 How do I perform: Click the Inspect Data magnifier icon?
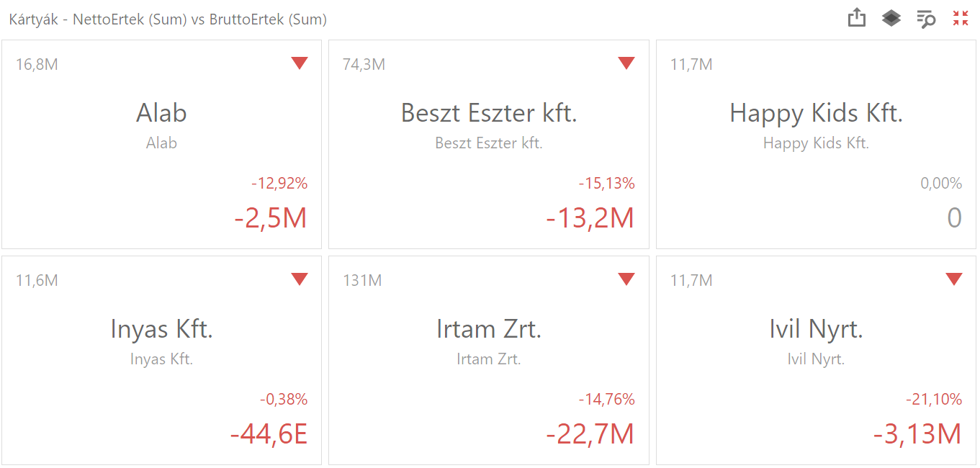pos(926,19)
